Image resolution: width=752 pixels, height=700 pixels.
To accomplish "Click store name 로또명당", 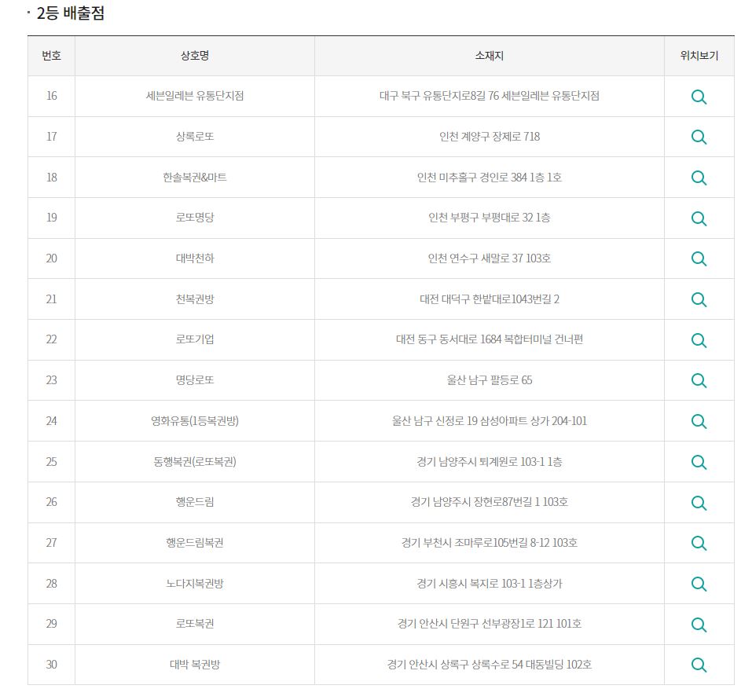I will click(195, 218).
